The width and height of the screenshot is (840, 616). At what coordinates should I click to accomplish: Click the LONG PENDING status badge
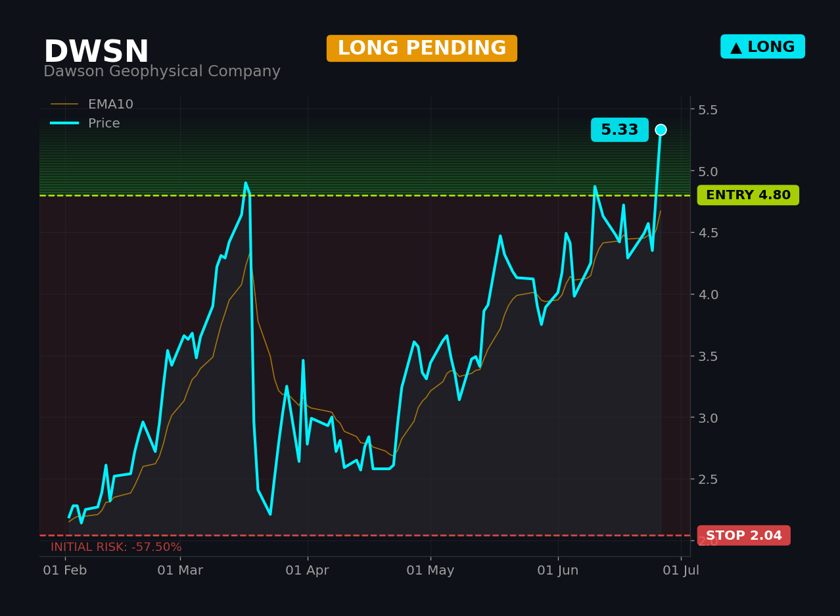coord(422,49)
